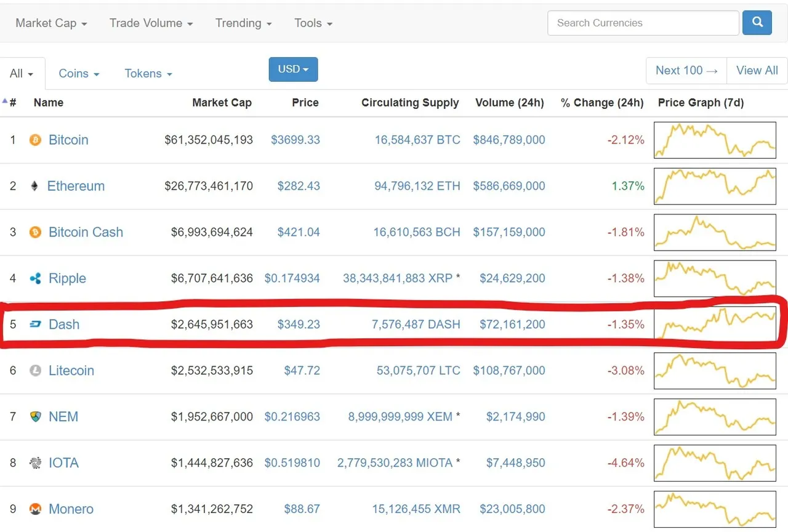Open Bitcoin Cash 7d price graph
The height and width of the screenshot is (532, 788).
pyautogui.click(x=715, y=232)
